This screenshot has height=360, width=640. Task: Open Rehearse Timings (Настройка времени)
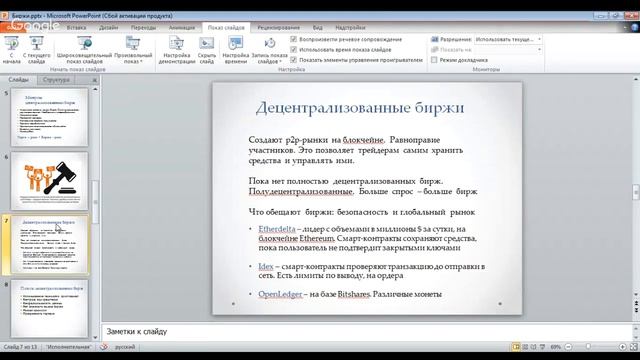coord(236,50)
